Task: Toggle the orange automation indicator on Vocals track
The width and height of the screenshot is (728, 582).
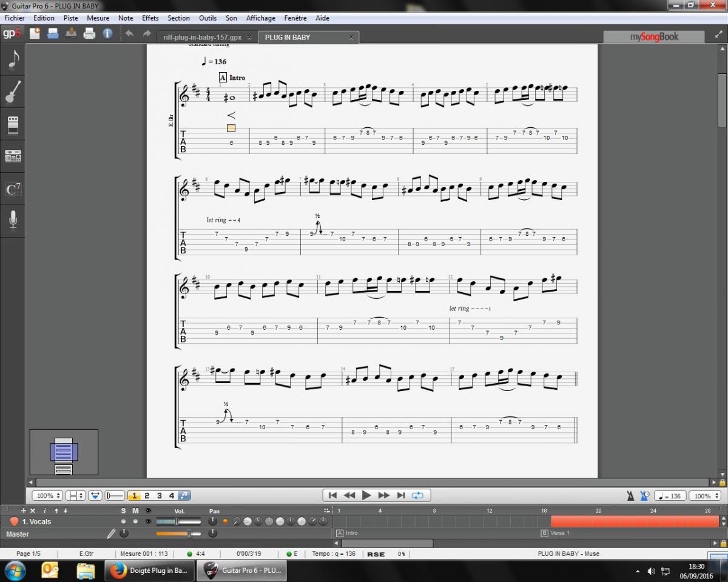Action: point(225,521)
